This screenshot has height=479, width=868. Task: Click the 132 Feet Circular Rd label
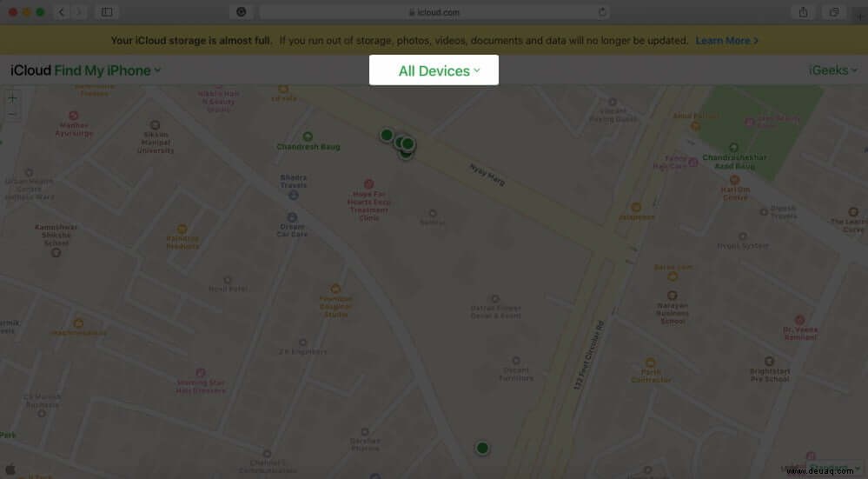point(589,355)
